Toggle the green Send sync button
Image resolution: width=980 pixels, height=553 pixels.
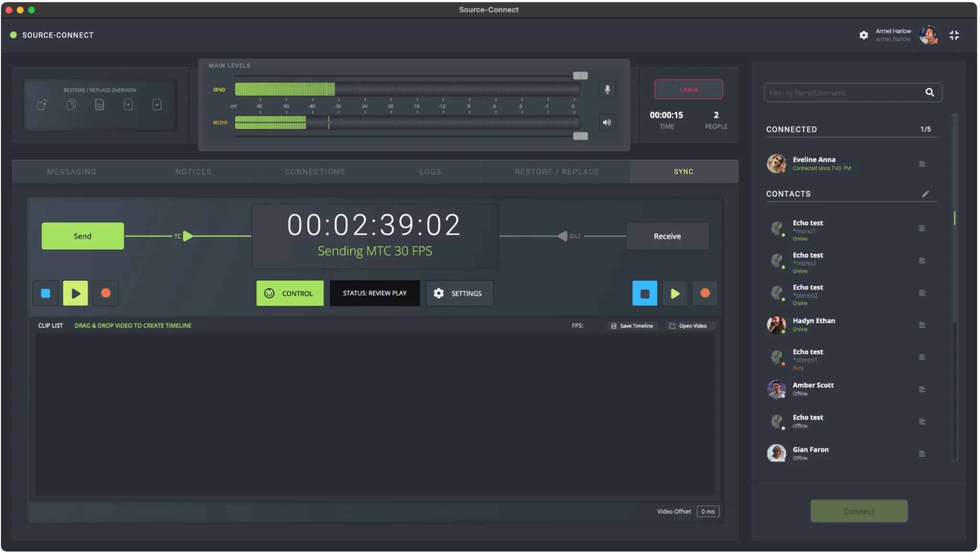[x=83, y=236]
